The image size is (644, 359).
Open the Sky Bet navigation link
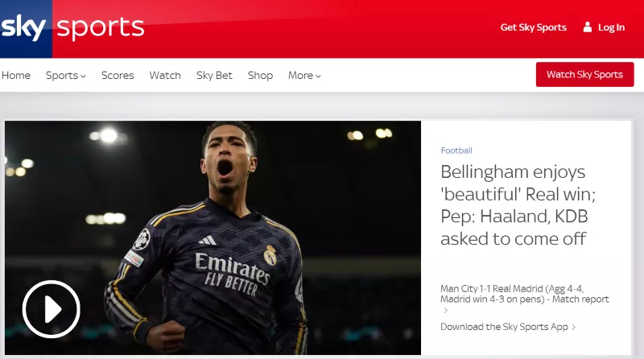214,76
